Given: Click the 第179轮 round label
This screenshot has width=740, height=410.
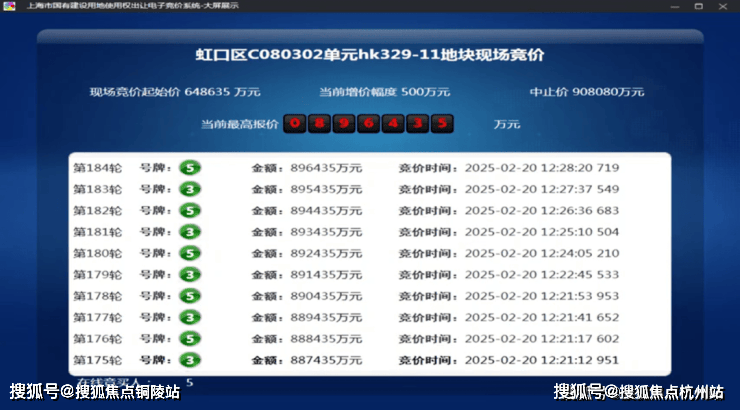Looking at the screenshot, I should click(97, 275).
